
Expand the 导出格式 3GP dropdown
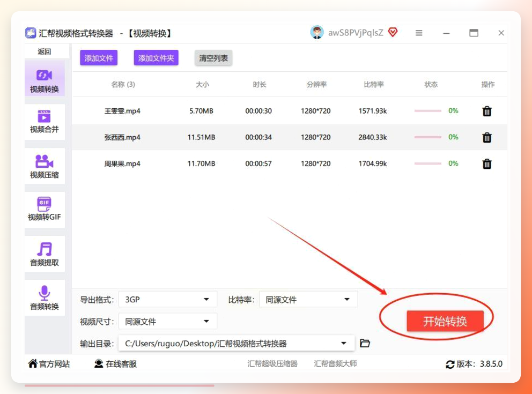pyautogui.click(x=168, y=300)
